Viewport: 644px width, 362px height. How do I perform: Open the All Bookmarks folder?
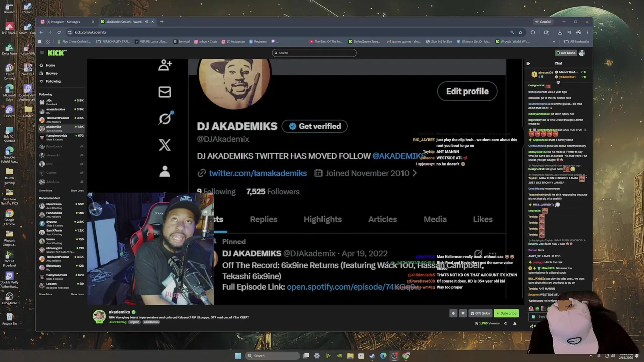pyautogui.click(x=577, y=42)
